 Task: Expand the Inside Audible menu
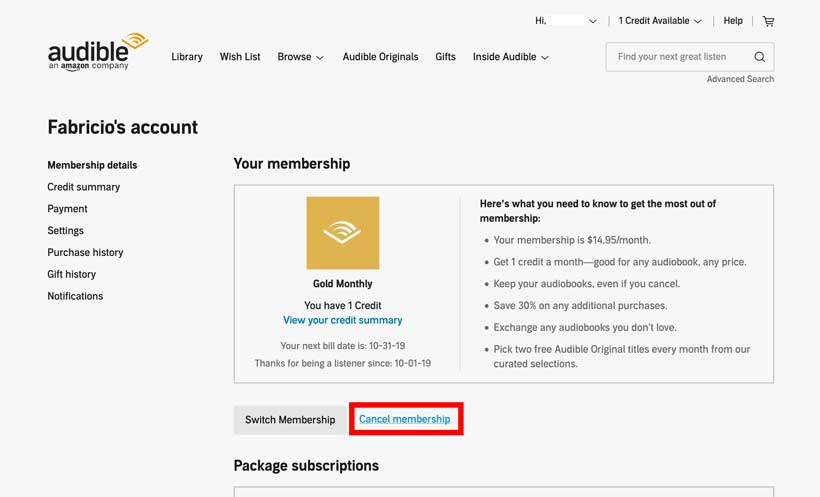(x=510, y=57)
